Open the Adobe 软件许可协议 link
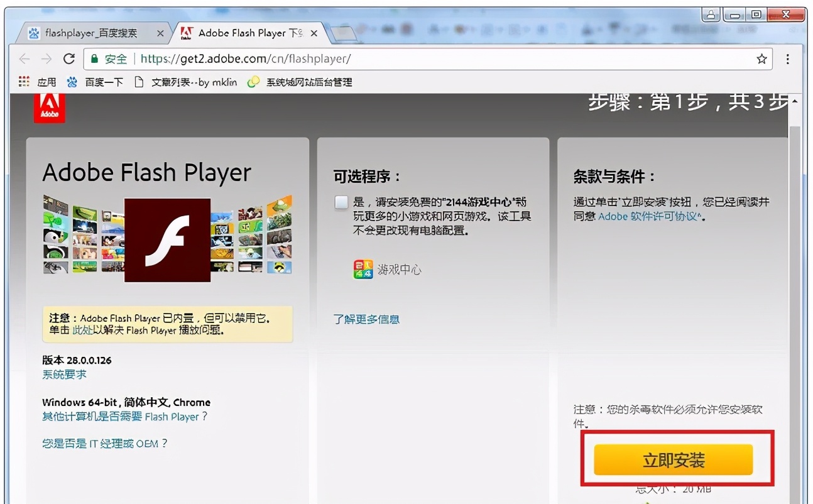The image size is (813, 504). (647, 216)
